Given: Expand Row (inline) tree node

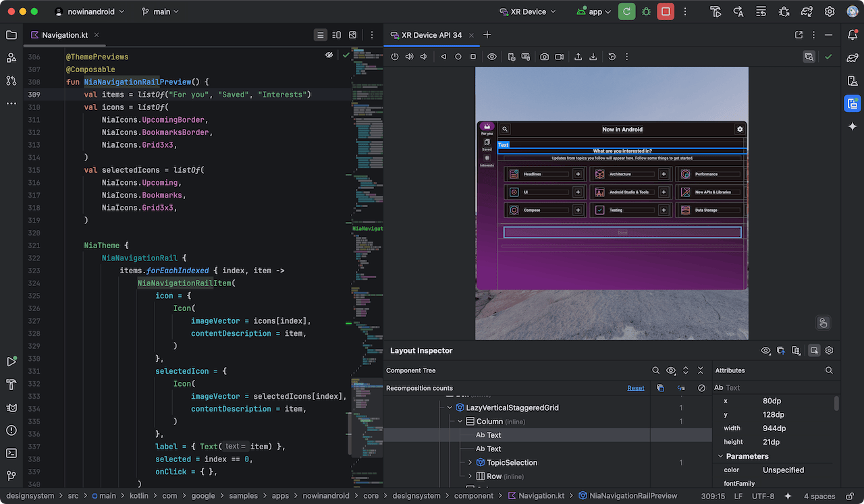Looking at the screenshot, I should [470, 476].
